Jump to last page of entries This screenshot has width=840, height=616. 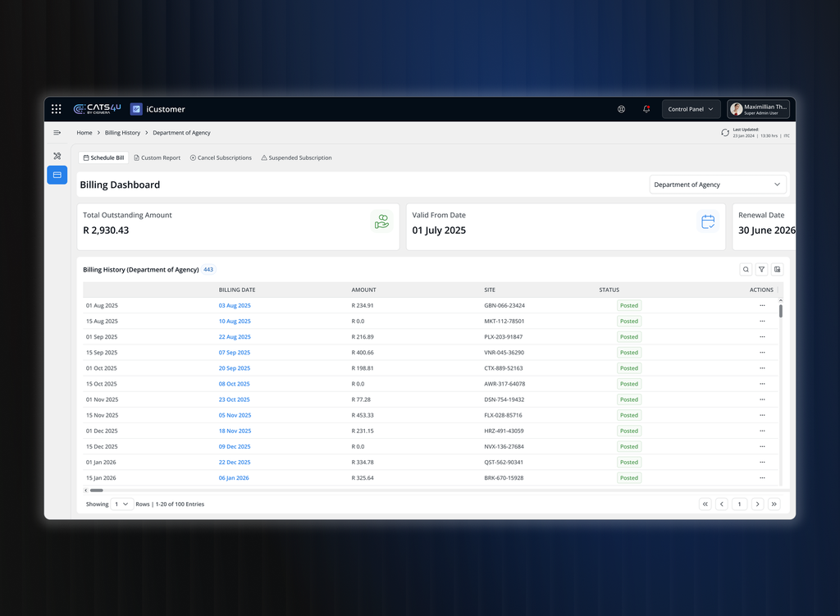[x=774, y=504]
